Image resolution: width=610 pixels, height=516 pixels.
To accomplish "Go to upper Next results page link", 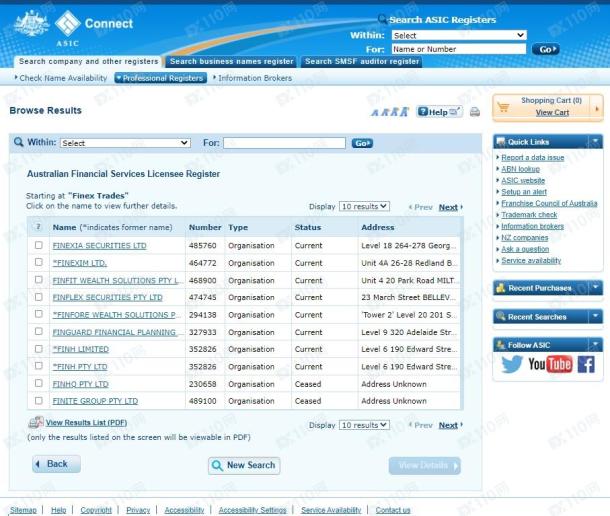I will 448,207.
